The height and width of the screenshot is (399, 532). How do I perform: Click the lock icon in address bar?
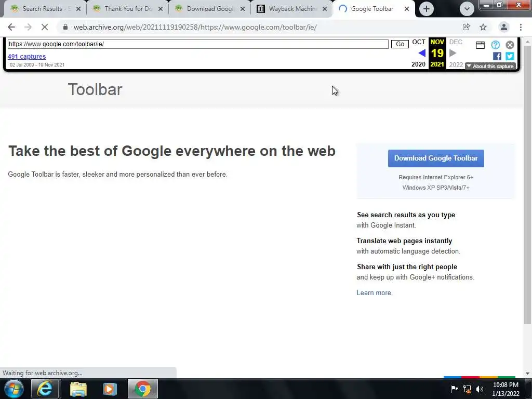pos(65,27)
